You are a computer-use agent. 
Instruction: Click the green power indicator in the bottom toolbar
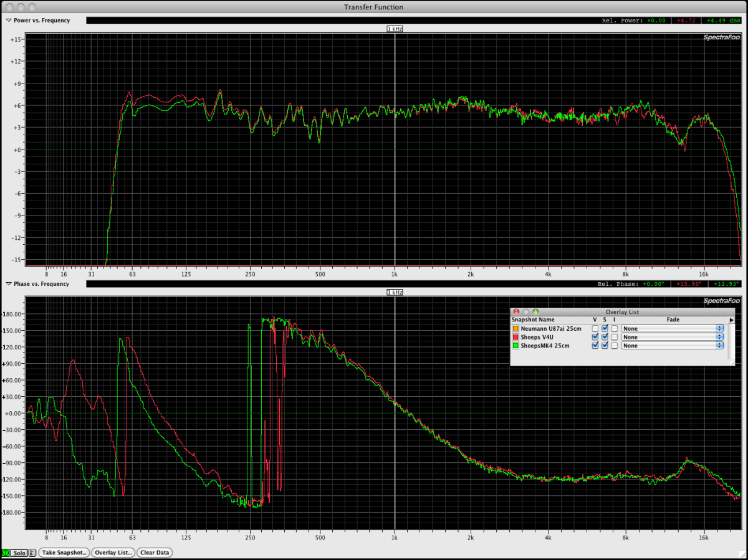pos(5,553)
